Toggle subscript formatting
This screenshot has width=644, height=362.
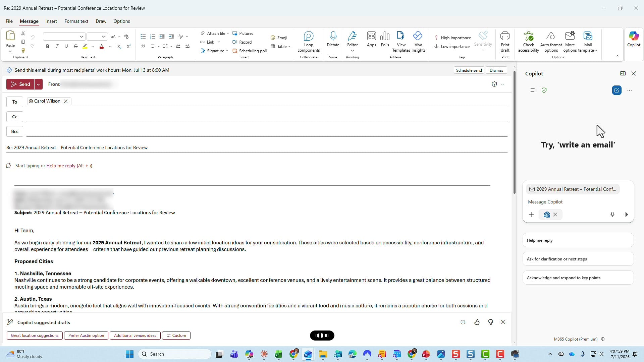point(119,47)
